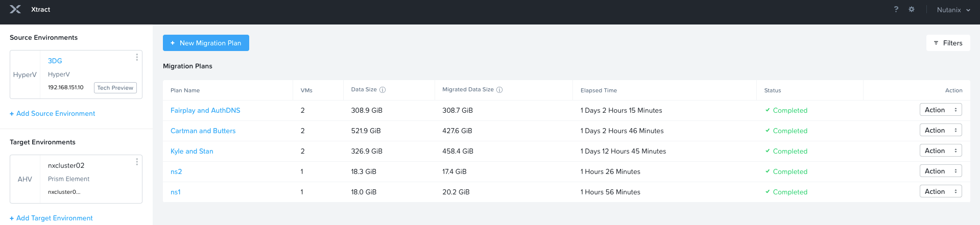
Task: Click the Tech Preview badge
Action: coord(115,88)
